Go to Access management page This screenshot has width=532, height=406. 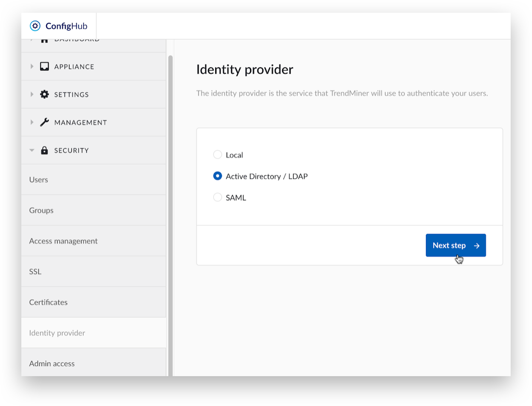click(x=93, y=241)
